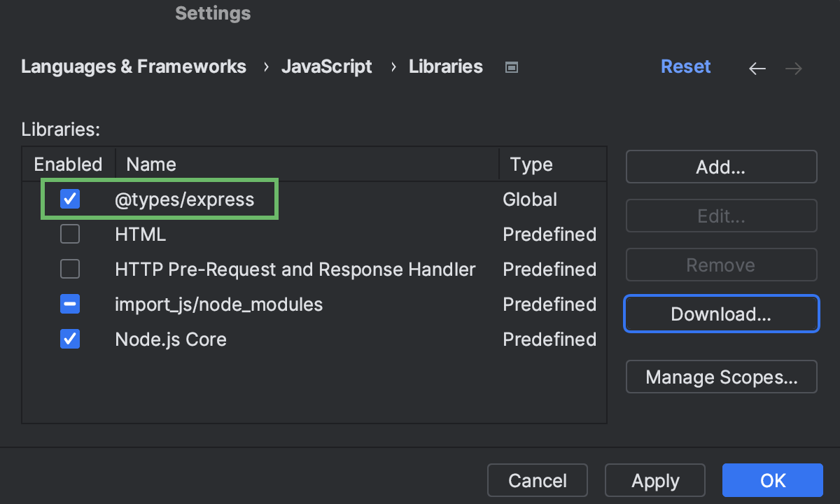Image resolution: width=840 pixels, height=504 pixels.
Task: Select JavaScript in the breadcrumb path
Action: [x=326, y=66]
